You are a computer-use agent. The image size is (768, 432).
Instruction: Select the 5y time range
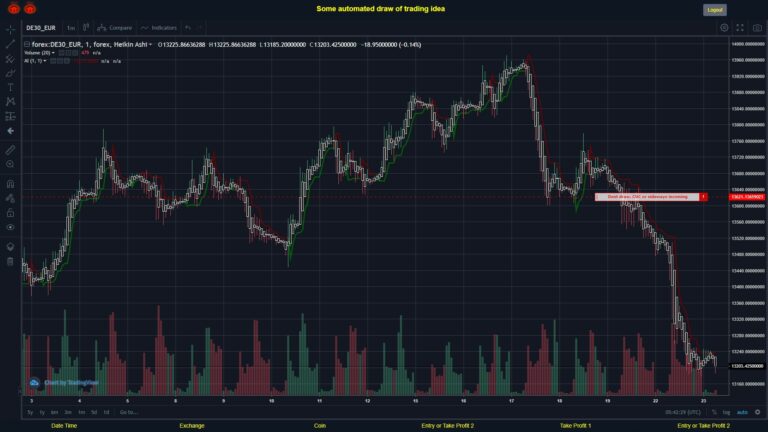click(30, 412)
